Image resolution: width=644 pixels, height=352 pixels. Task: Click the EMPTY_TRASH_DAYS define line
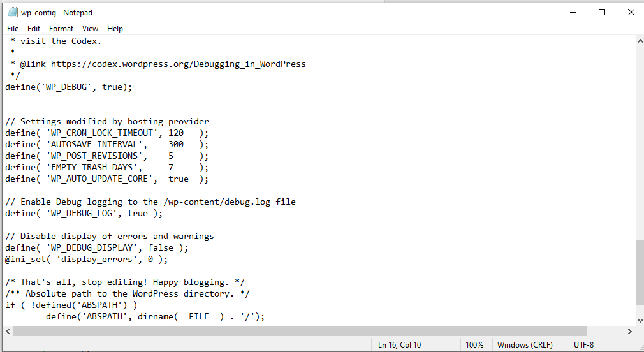pyautogui.click(x=106, y=168)
